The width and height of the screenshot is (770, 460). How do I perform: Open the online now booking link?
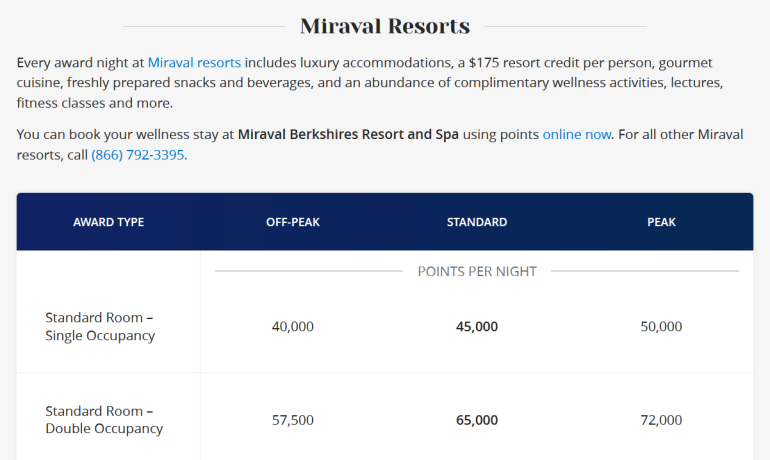click(x=576, y=134)
